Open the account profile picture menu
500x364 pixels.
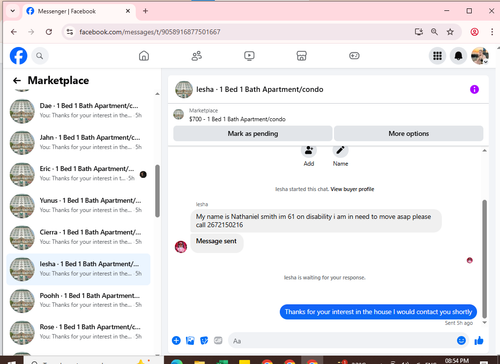pyautogui.click(x=480, y=56)
